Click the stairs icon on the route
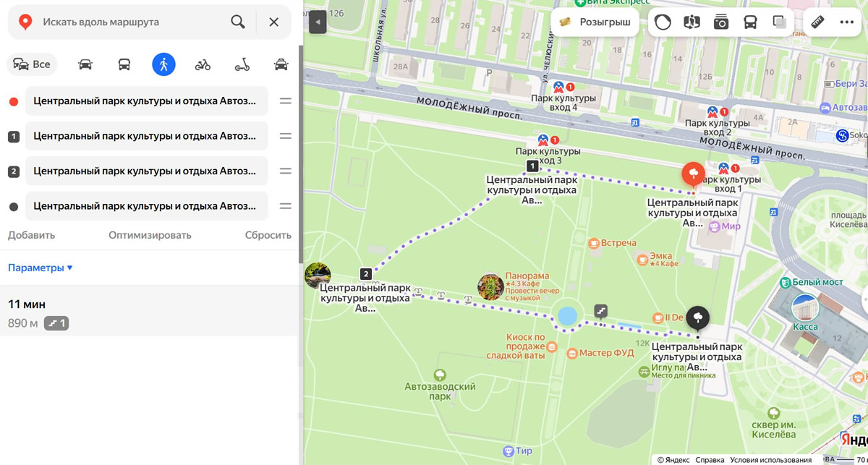Viewport: 868px width, 465px height. (x=600, y=310)
